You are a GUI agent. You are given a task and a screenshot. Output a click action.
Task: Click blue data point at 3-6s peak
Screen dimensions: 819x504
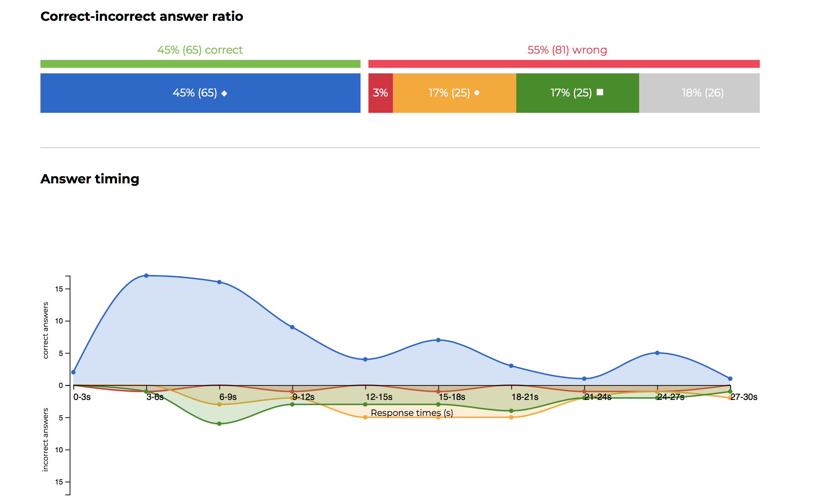tap(146, 276)
